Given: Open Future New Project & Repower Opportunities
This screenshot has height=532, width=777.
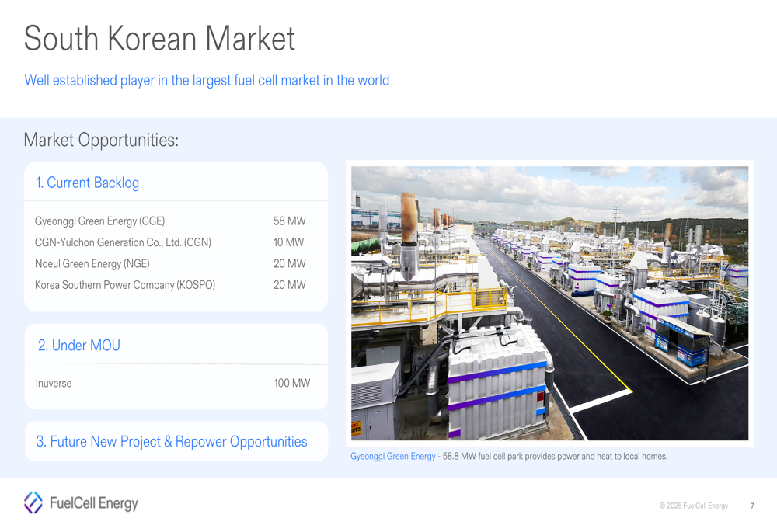Looking at the screenshot, I should point(172,441).
